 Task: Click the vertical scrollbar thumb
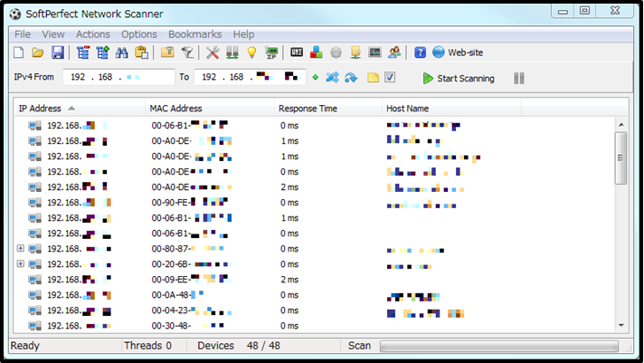(x=621, y=158)
